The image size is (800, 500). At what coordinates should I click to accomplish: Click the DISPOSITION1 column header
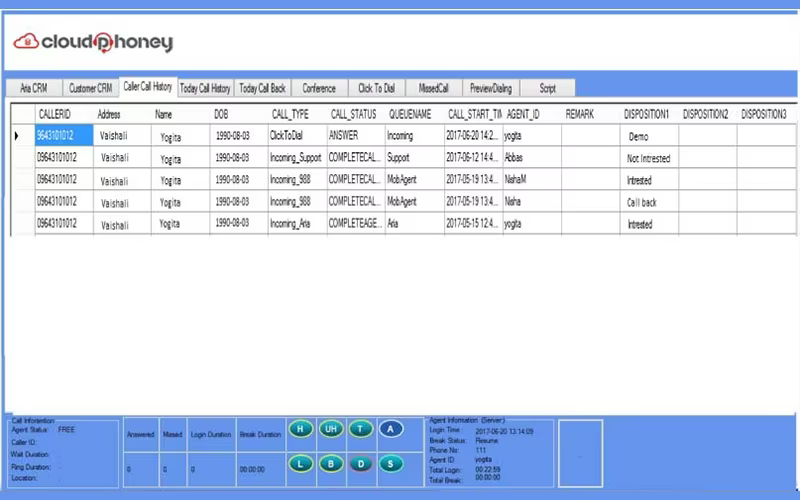[649, 114]
